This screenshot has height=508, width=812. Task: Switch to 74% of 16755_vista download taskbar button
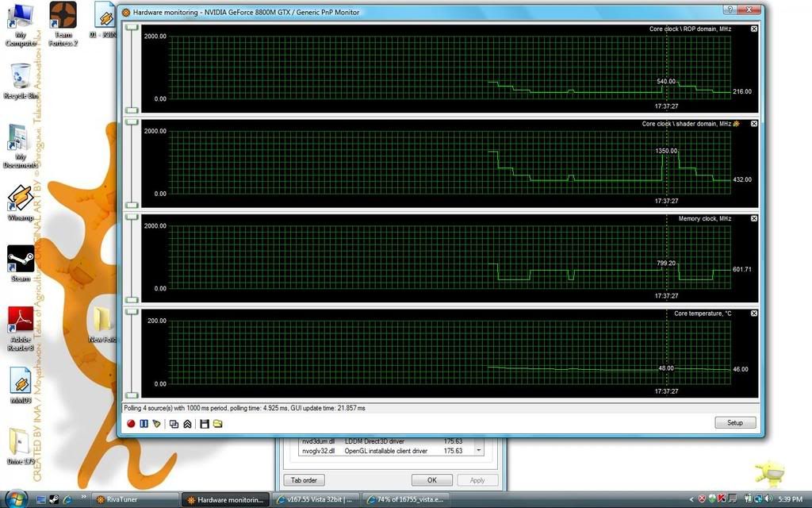(x=405, y=500)
